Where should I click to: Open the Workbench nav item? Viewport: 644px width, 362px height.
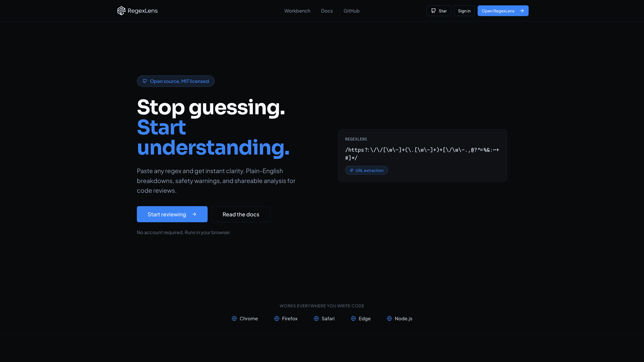tap(297, 11)
